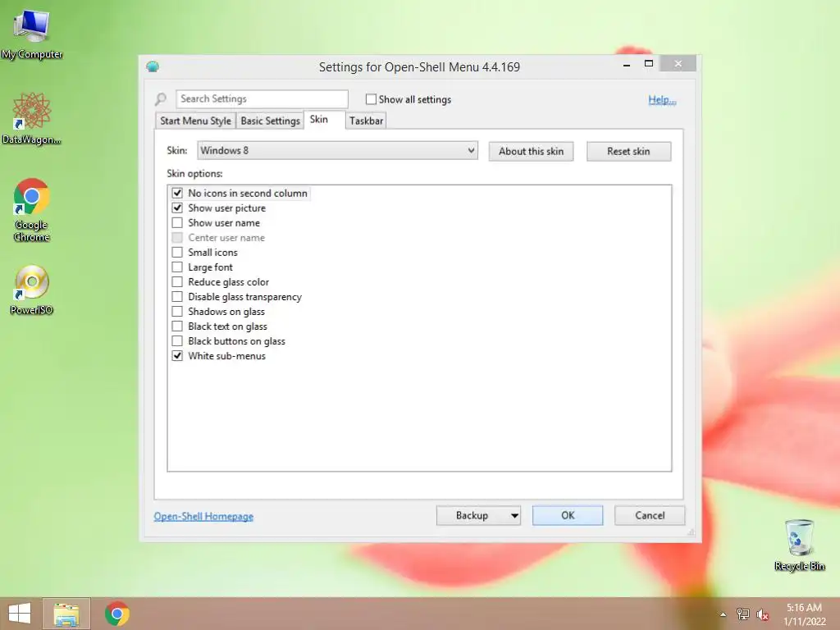The height and width of the screenshot is (630, 840).
Task: Click the Open-Shell shell icon in title bar
Action: [x=153, y=66]
